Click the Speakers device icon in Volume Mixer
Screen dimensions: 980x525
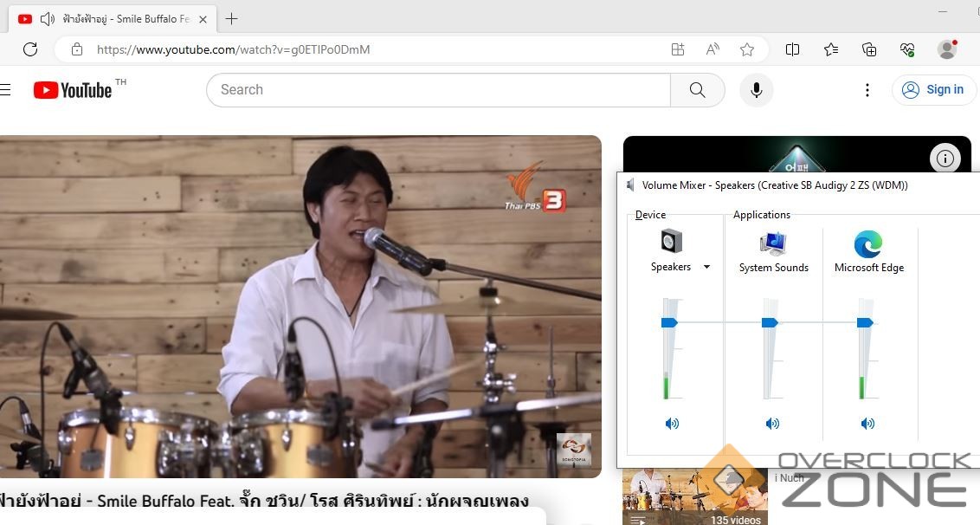tap(671, 242)
